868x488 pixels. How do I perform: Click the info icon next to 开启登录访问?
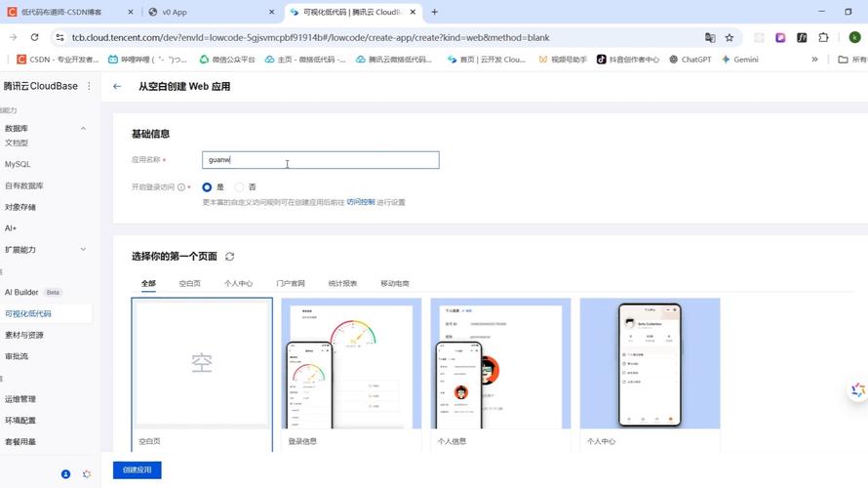181,186
